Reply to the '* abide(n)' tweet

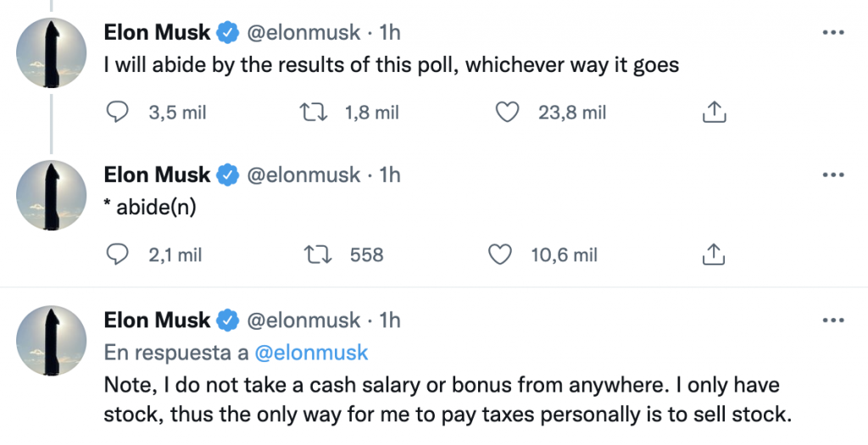[x=119, y=254]
